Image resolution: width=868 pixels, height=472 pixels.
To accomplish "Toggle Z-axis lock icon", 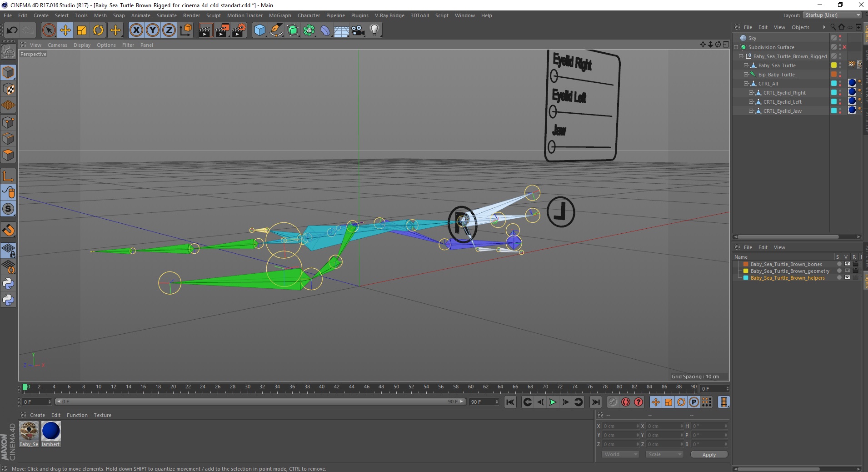I will (169, 30).
